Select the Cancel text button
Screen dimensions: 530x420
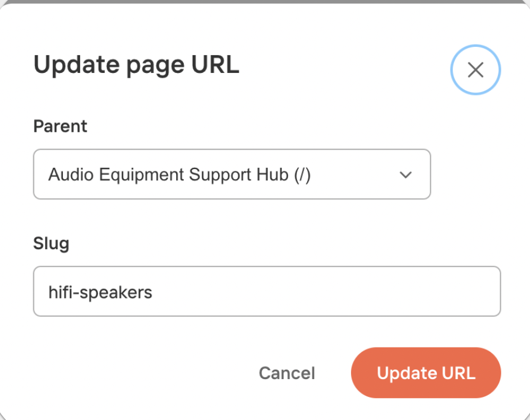286,373
